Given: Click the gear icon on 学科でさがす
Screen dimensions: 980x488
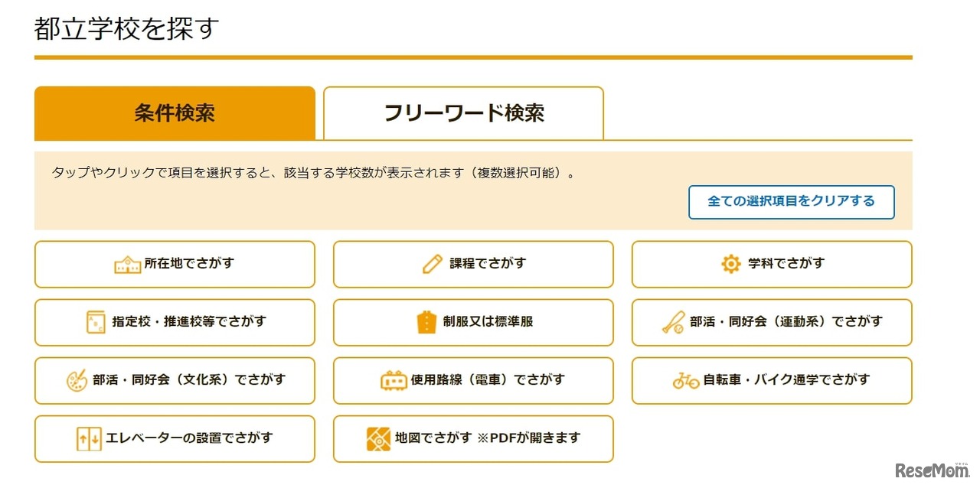Looking at the screenshot, I should click(x=730, y=263).
